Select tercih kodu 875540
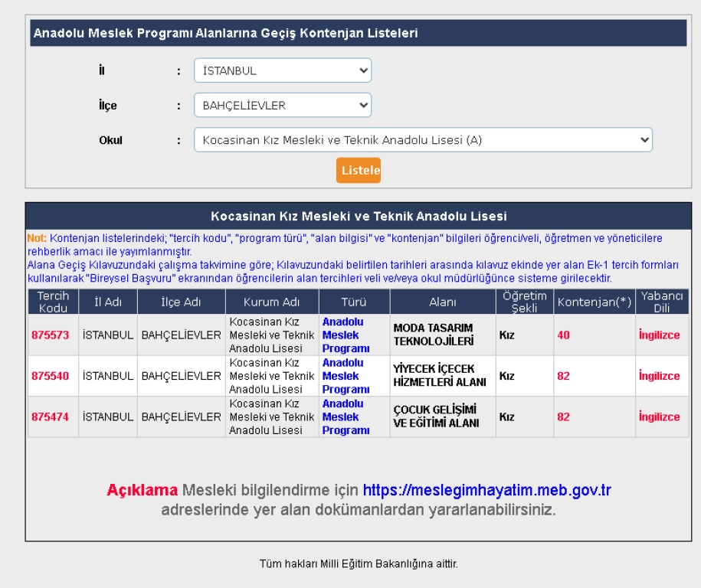 coord(50,376)
